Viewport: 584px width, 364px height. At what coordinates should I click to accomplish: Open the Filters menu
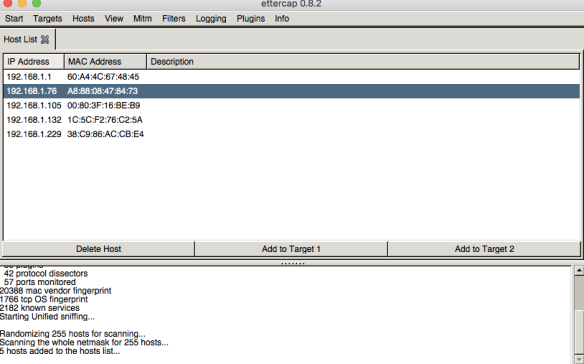[174, 19]
